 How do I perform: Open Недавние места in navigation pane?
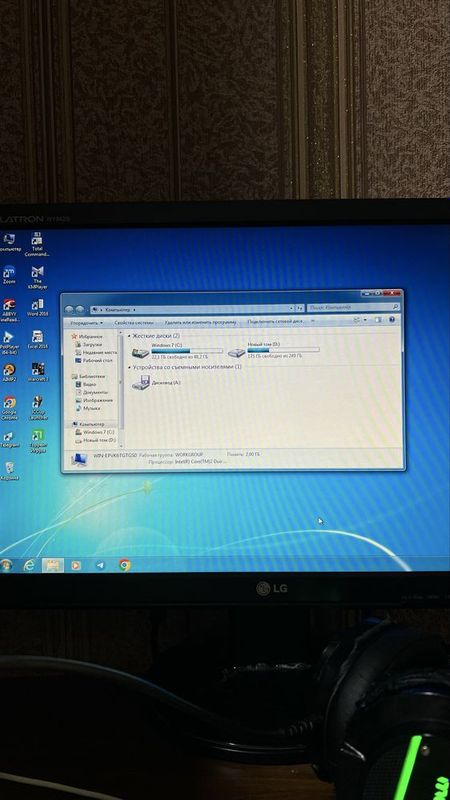(96, 353)
